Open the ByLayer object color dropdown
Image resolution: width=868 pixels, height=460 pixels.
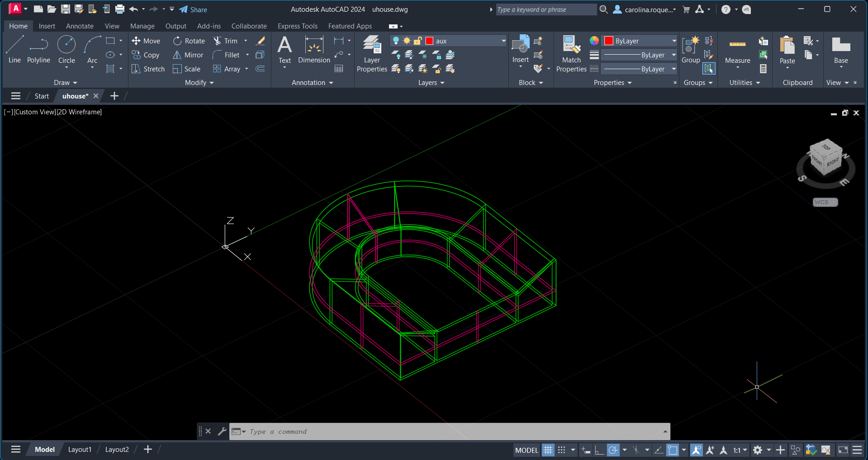(x=674, y=41)
